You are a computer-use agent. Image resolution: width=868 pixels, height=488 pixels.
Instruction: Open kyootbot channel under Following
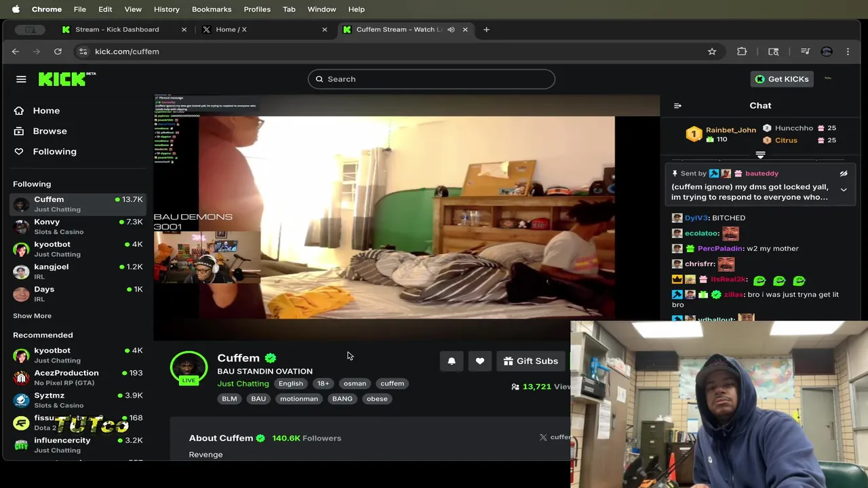pyautogui.click(x=78, y=249)
